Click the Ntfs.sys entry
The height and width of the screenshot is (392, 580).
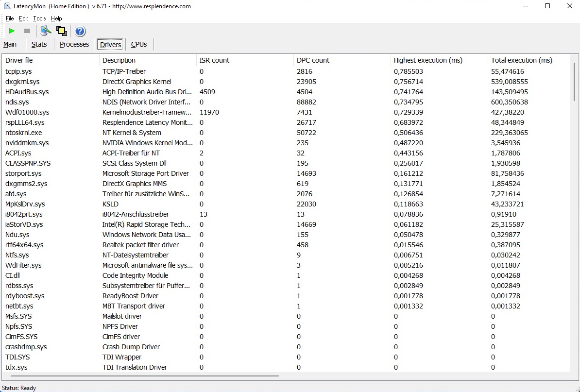[x=287, y=255]
